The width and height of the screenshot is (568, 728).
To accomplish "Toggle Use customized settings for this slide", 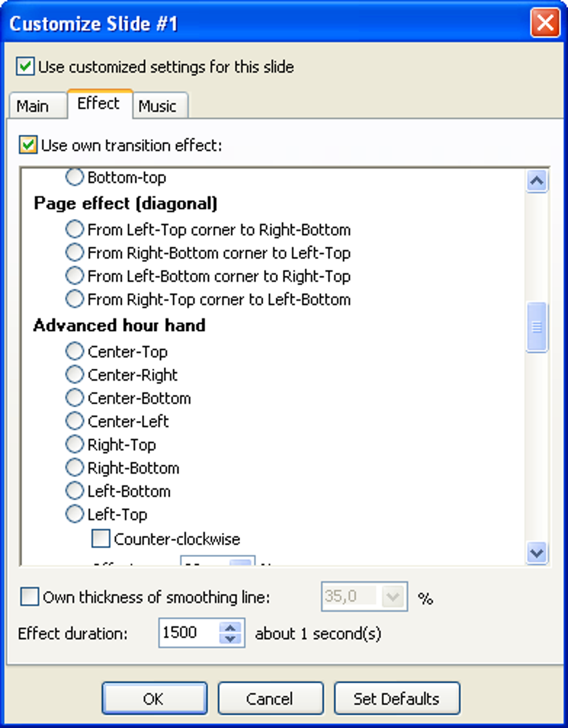I will pos(25,67).
